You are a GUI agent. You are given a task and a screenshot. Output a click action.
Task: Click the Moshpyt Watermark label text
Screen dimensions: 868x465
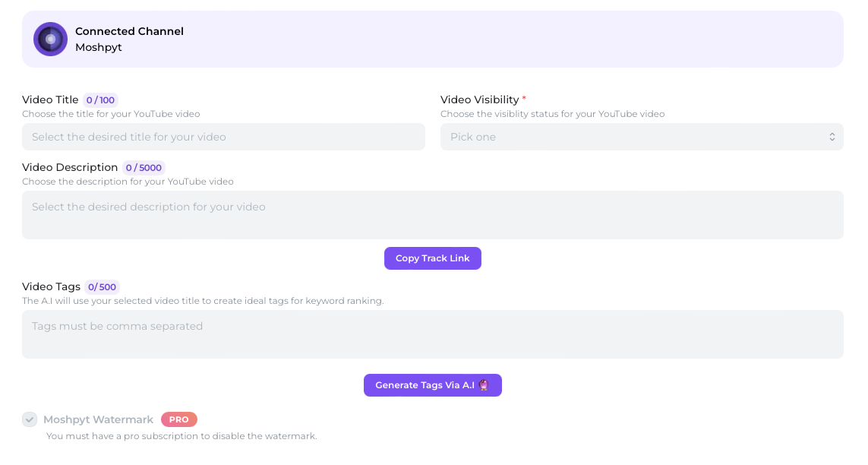click(x=99, y=419)
